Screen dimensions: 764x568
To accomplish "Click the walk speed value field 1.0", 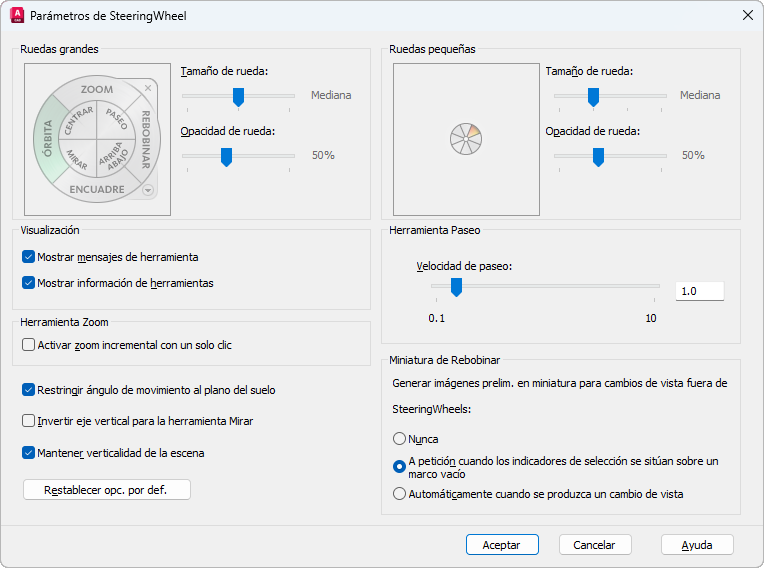I will coord(700,291).
